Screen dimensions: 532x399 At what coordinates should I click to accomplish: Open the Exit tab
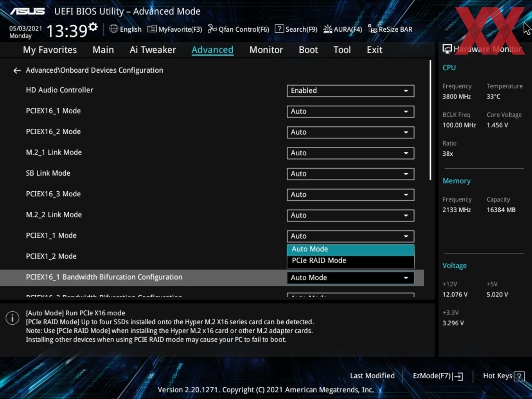[374, 50]
